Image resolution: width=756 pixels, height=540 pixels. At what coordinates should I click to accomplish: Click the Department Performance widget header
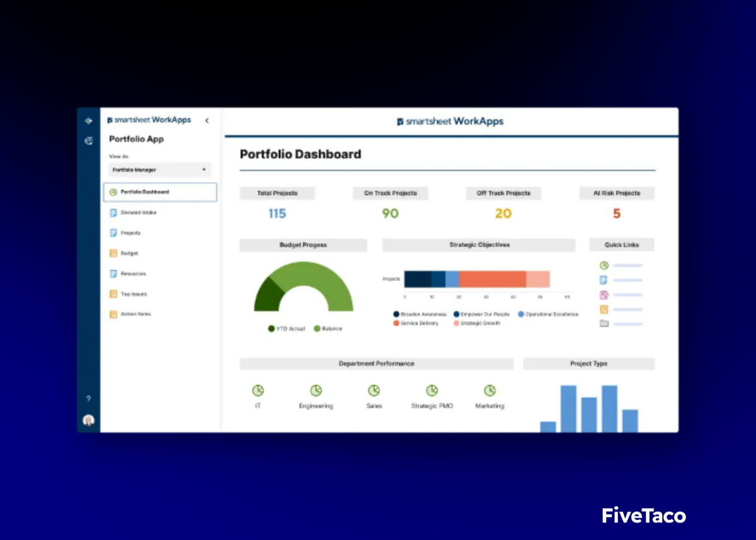click(376, 364)
